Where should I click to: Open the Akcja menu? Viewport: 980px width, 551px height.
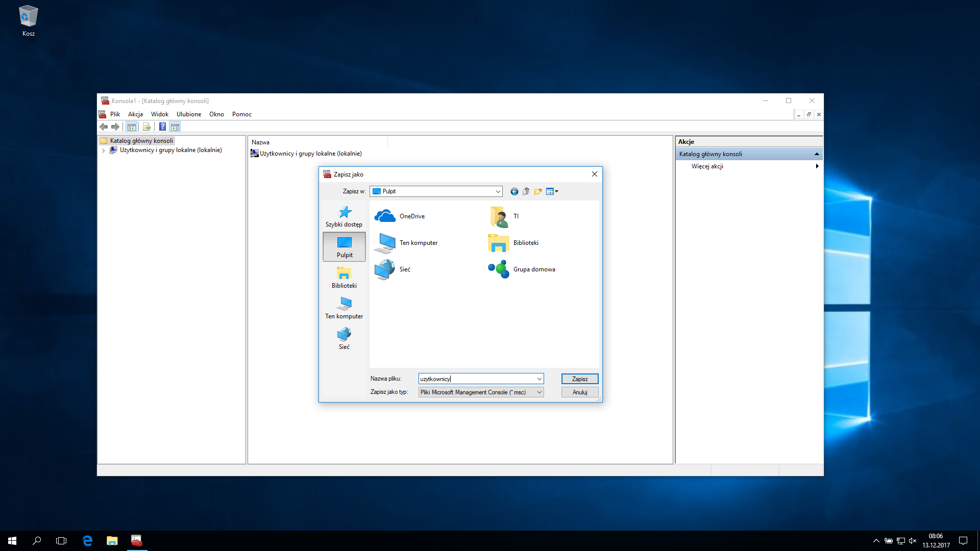tap(135, 114)
